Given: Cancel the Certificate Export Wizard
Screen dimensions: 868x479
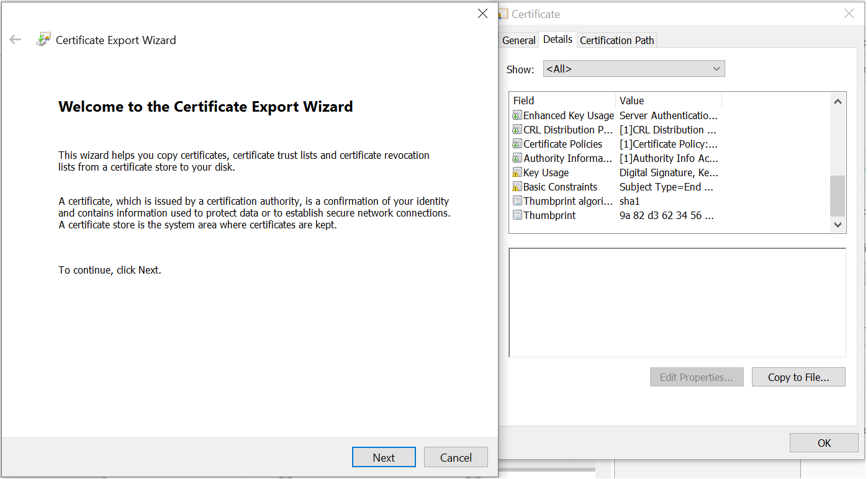Looking at the screenshot, I should pyautogui.click(x=456, y=457).
